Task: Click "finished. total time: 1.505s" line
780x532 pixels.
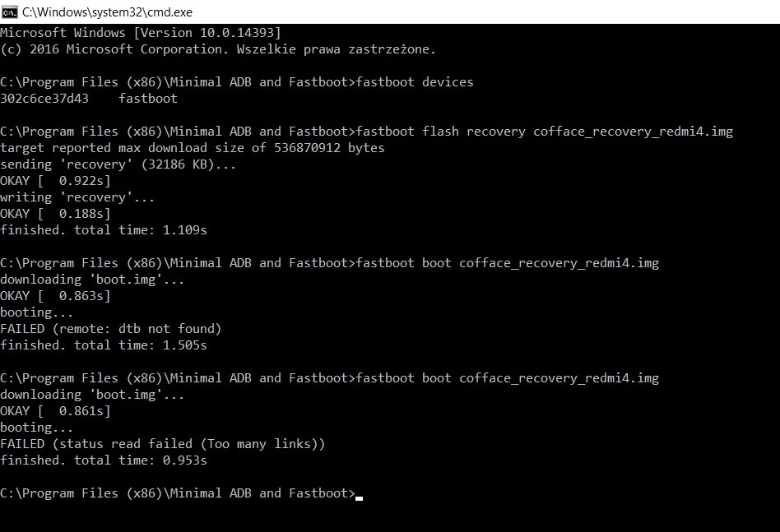Action: (x=104, y=345)
